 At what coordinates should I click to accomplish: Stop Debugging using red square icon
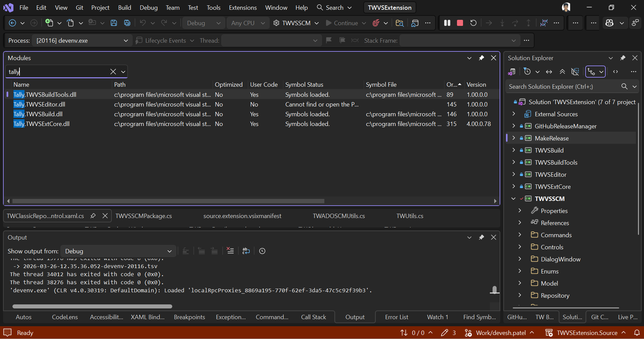(x=460, y=23)
